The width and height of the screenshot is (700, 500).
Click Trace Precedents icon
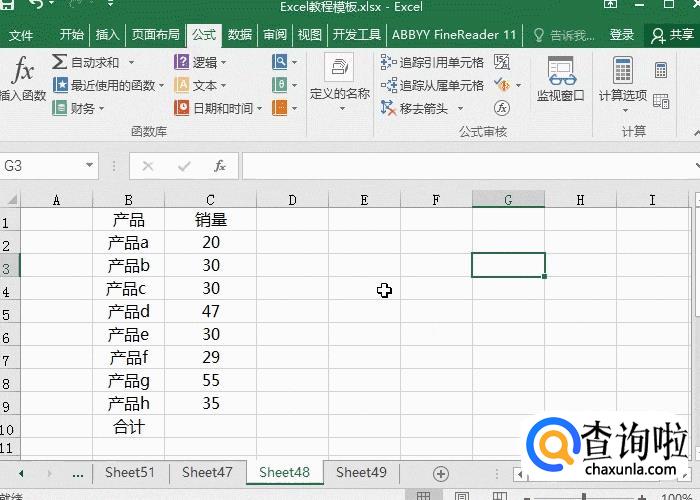(x=388, y=62)
